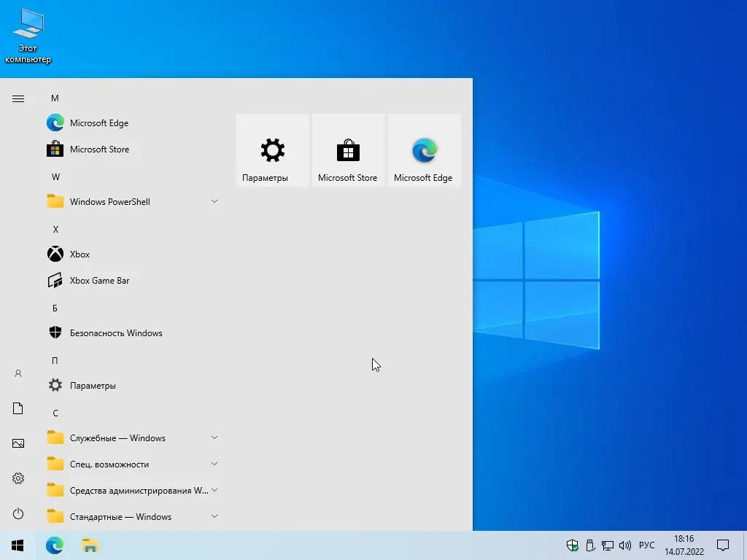747x560 pixels.
Task: Open the volume speaker tray icon
Action: coord(625,545)
